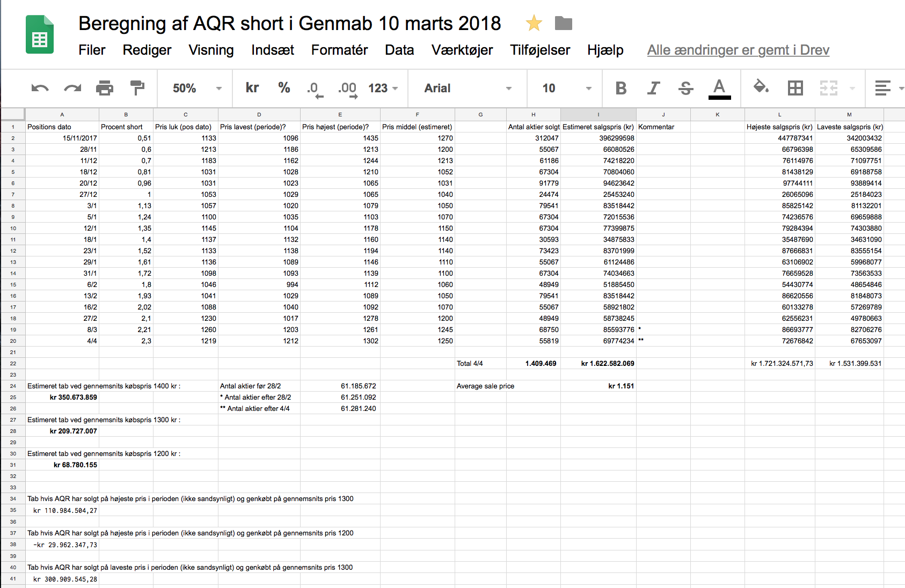Open the Arial font dropdown
The image size is (905, 588).
pyautogui.click(x=468, y=89)
